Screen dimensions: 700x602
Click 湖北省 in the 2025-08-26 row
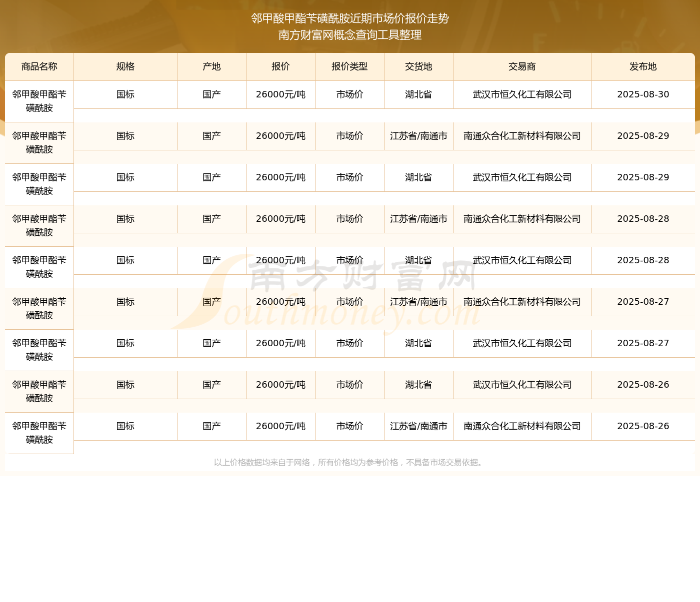(418, 385)
